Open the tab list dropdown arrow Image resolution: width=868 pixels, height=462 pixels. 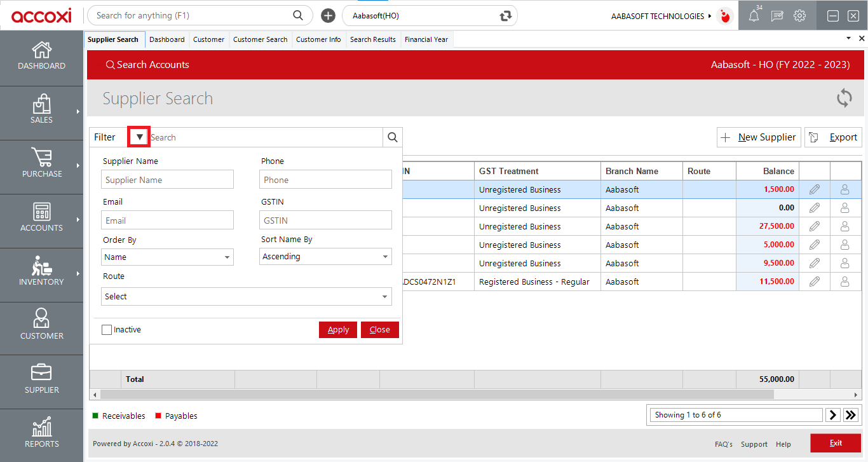point(848,39)
